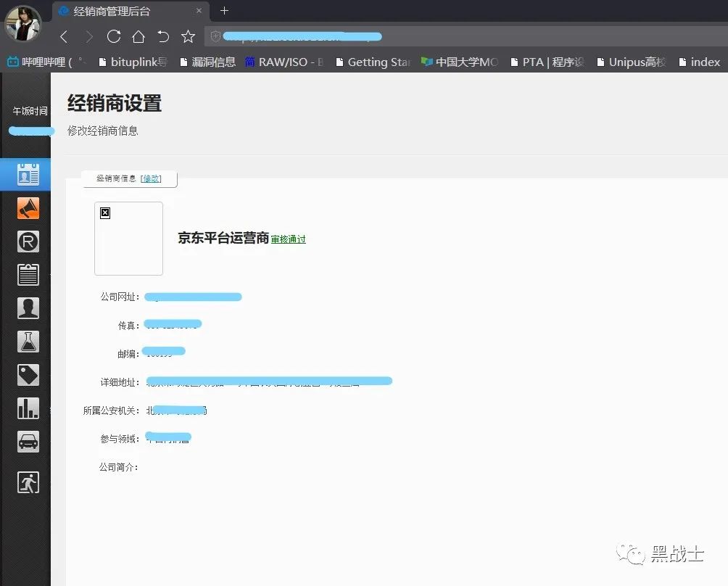
Task: Click the 修改经销商信息 subtitle
Action: (x=103, y=131)
